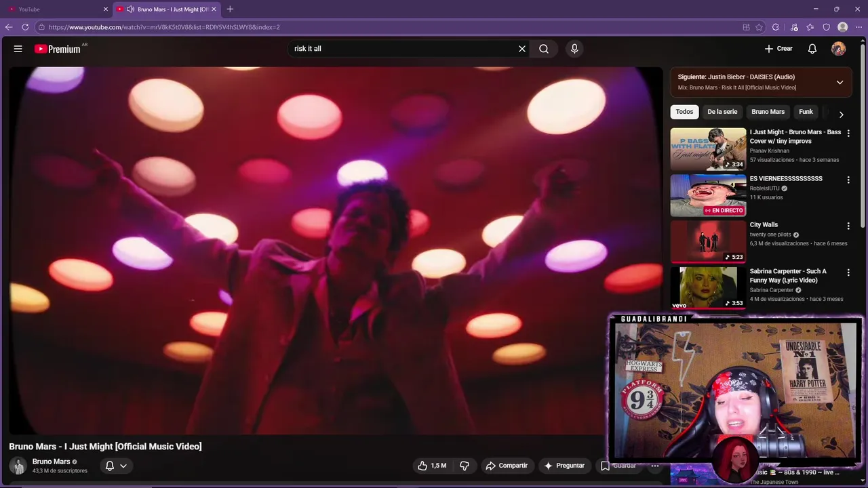Click twenty one pilots channel name

click(x=770, y=235)
